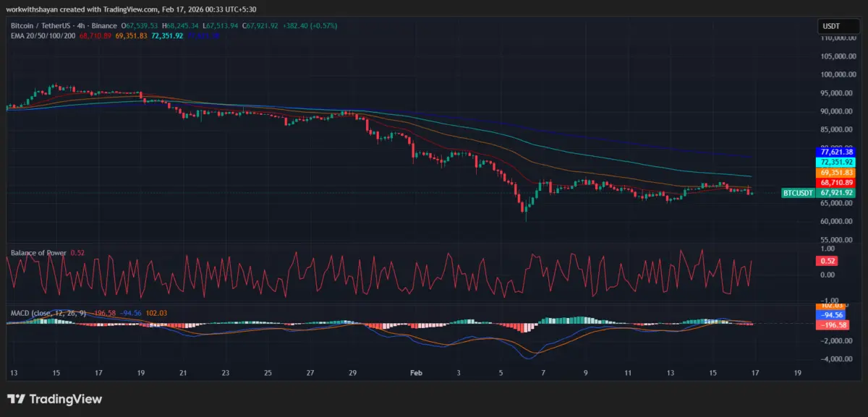Click the red 68,710.89 EMA price tag

point(835,184)
